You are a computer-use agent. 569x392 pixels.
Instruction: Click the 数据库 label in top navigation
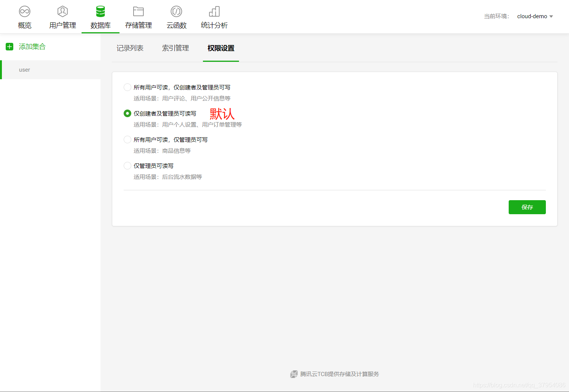coord(101,25)
